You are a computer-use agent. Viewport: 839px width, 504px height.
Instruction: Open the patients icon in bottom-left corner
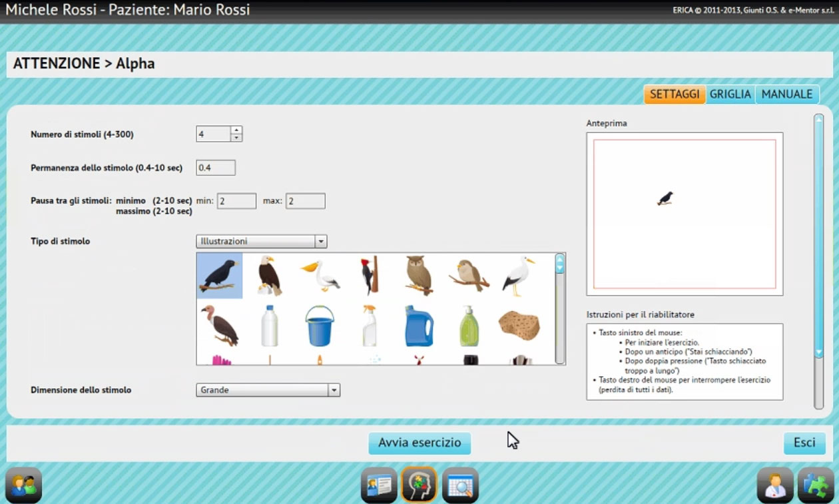pos(24,485)
